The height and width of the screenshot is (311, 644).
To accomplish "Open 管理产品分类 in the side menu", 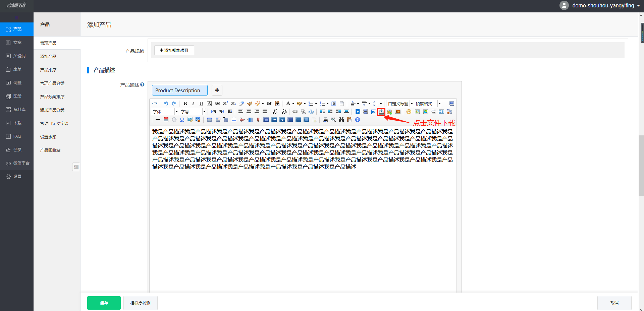I will click(52, 83).
